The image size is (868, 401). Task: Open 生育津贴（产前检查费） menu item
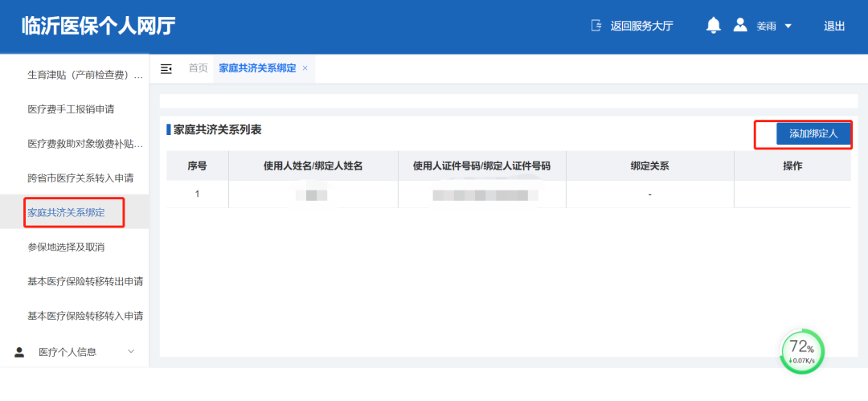(84, 75)
